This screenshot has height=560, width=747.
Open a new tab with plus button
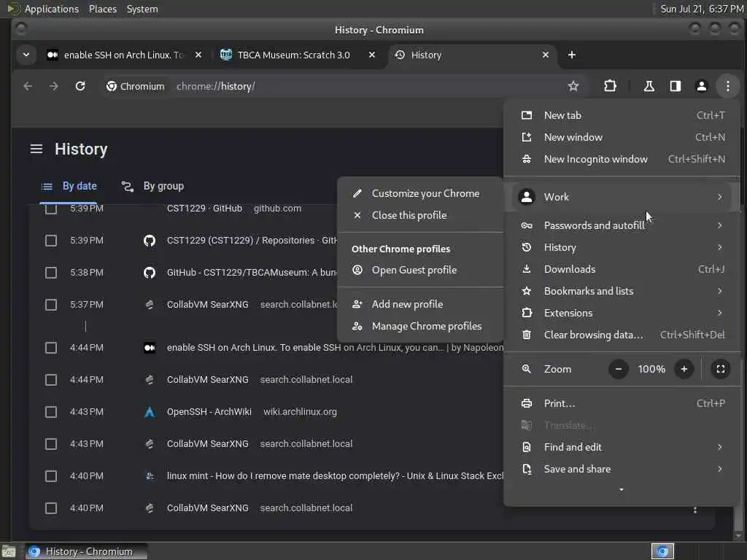click(572, 55)
